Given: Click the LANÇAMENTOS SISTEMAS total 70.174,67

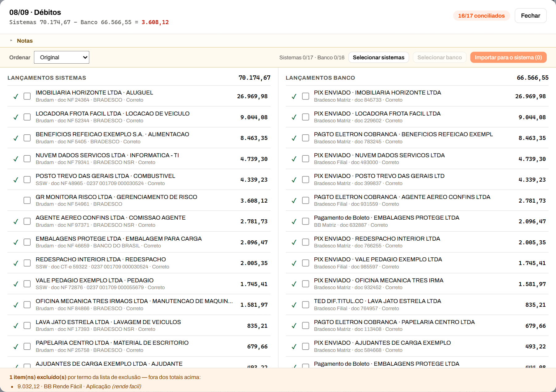Looking at the screenshot, I should [254, 78].
